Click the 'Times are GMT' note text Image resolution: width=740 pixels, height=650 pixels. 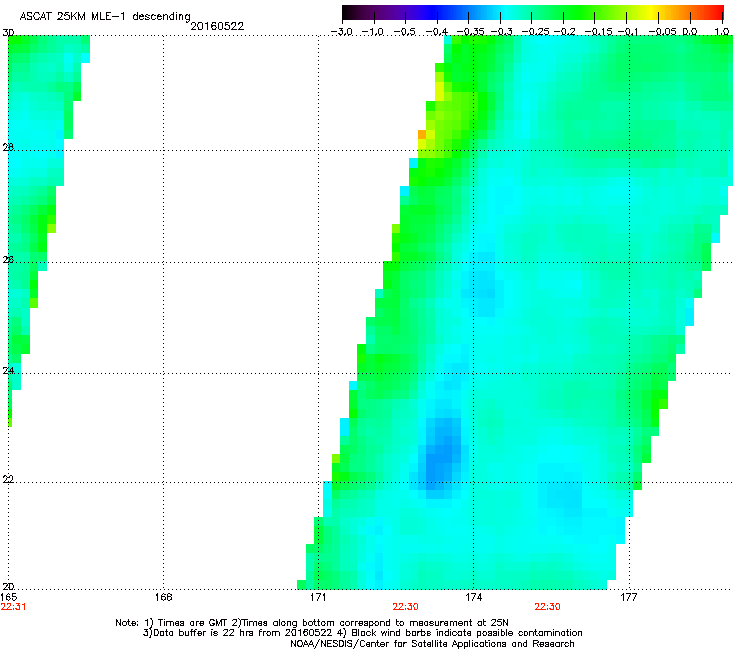click(x=193, y=623)
